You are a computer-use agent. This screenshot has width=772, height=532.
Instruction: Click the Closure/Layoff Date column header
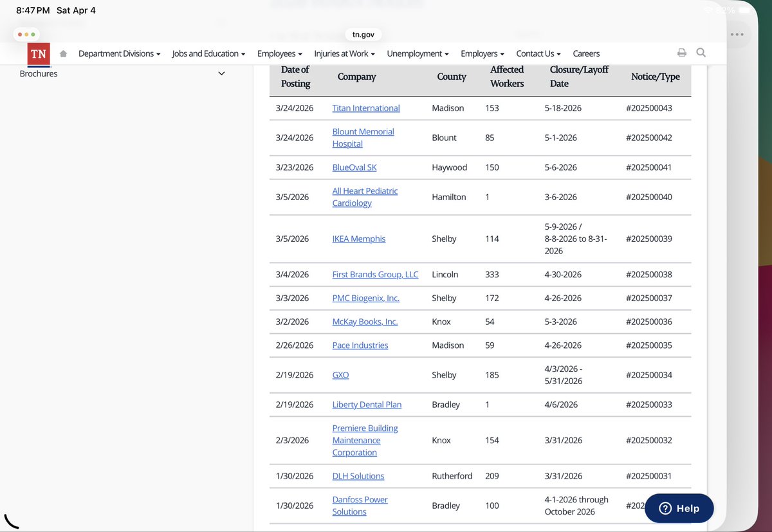click(x=579, y=77)
